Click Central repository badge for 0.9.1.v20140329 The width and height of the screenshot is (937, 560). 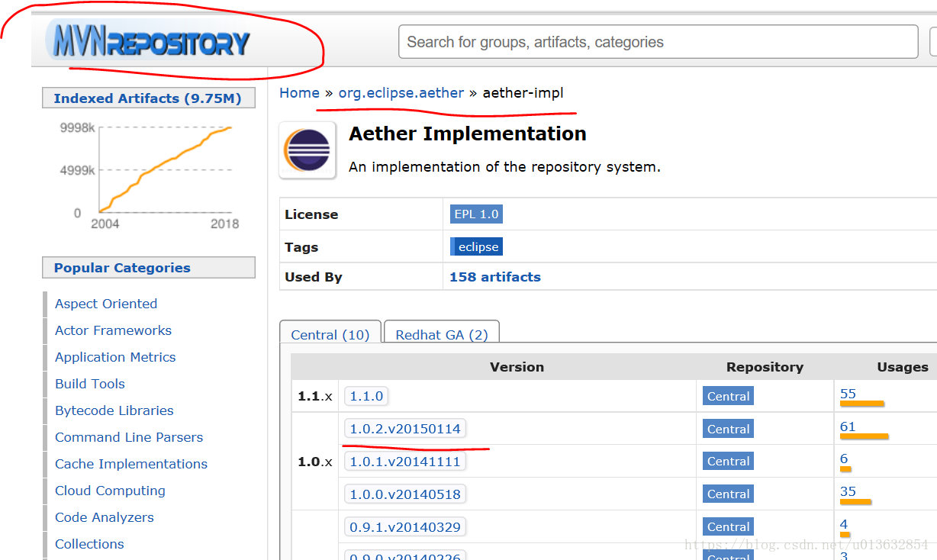coord(729,527)
